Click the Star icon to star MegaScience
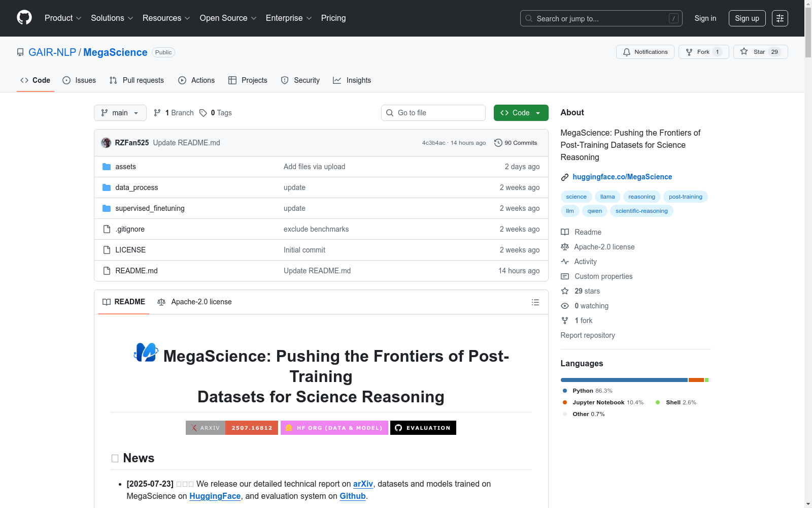This screenshot has width=812, height=508. (x=744, y=51)
